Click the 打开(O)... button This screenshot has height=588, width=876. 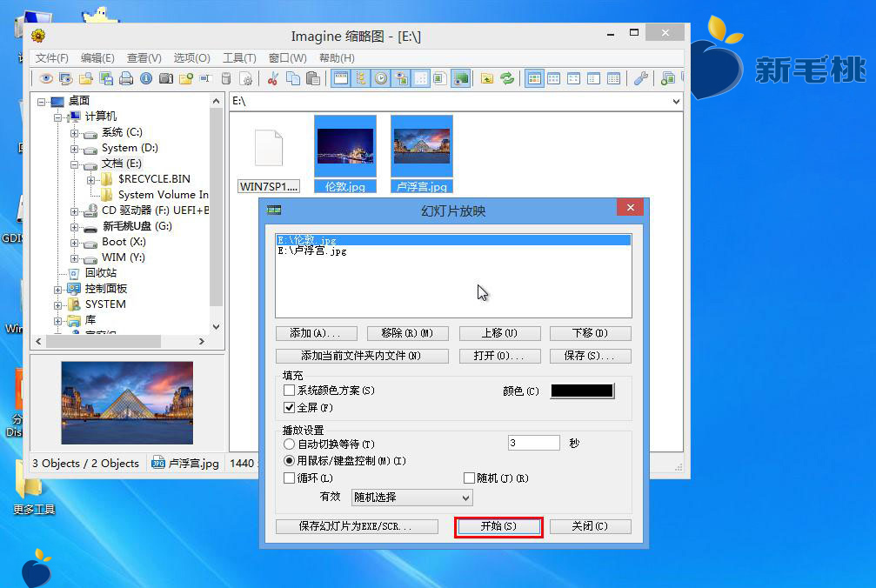tap(500, 356)
